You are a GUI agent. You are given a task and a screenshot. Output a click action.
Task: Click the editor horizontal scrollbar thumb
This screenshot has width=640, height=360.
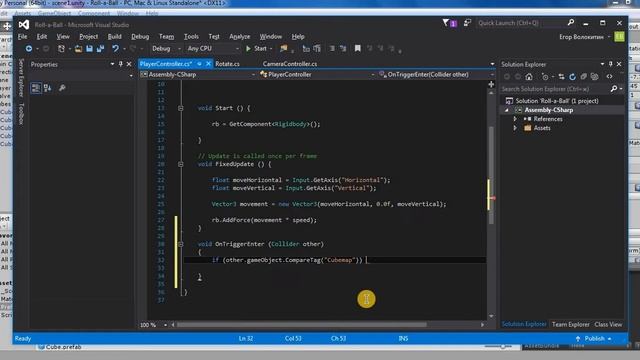tap(302, 325)
